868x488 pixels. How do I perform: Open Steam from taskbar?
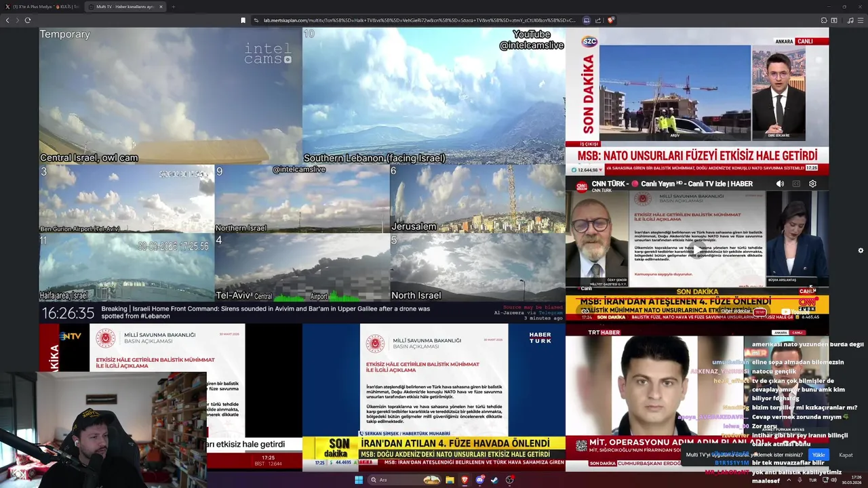[x=494, y=480]
